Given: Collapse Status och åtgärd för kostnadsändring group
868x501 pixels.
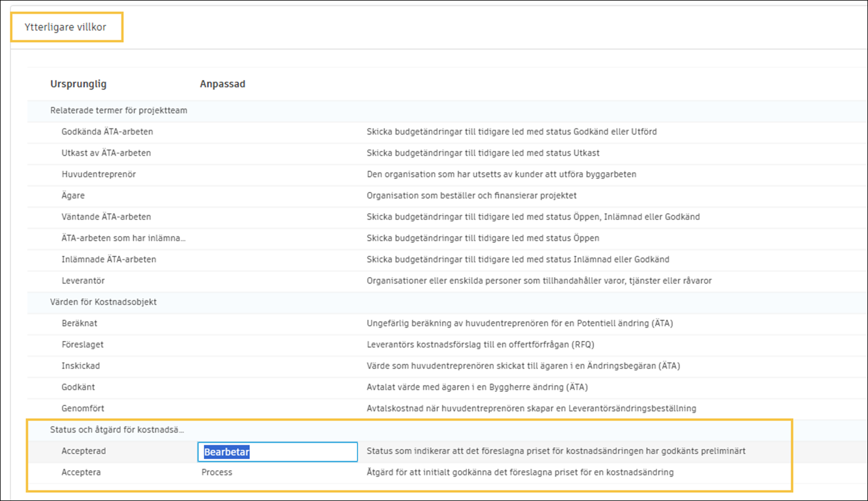Looking at the screenshot, I should (117, 430).
